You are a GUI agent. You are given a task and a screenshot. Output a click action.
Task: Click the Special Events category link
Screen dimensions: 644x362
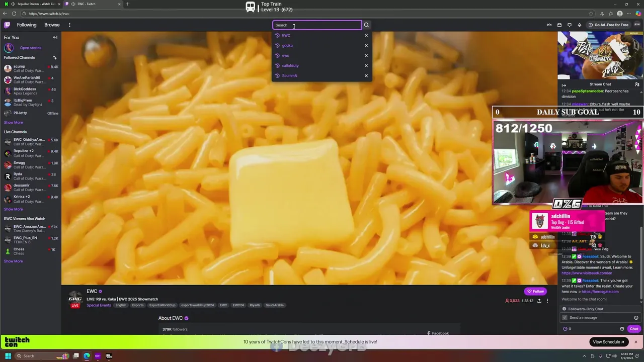(x=99, y=305)
